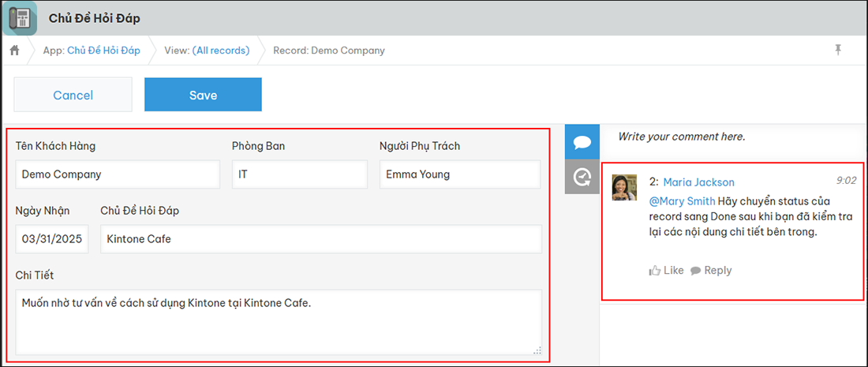Open Maria Jackson's profile name link
This screenshot has width=868, height=367.
[x=698, y=182]
